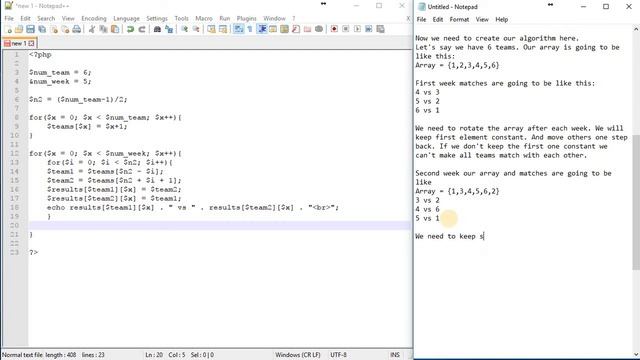Create a new file in Notepad++
The image size is (640, 360).
8,29
